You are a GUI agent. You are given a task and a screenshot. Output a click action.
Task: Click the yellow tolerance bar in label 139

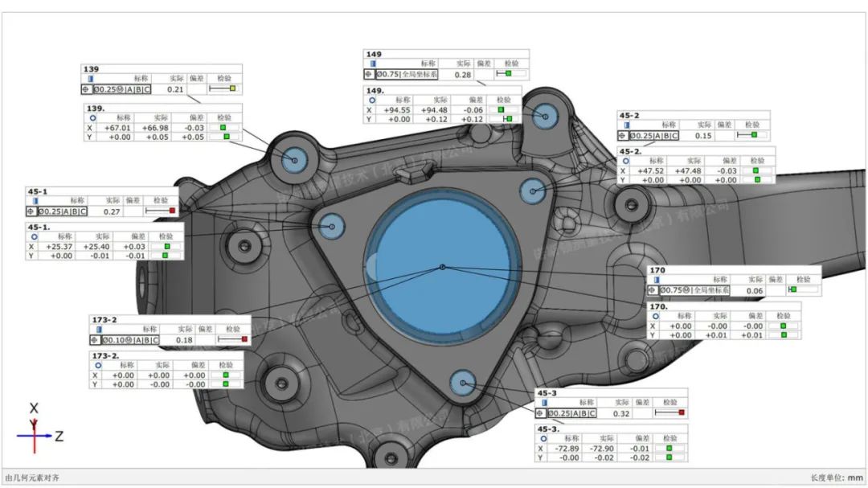point(223,88)
